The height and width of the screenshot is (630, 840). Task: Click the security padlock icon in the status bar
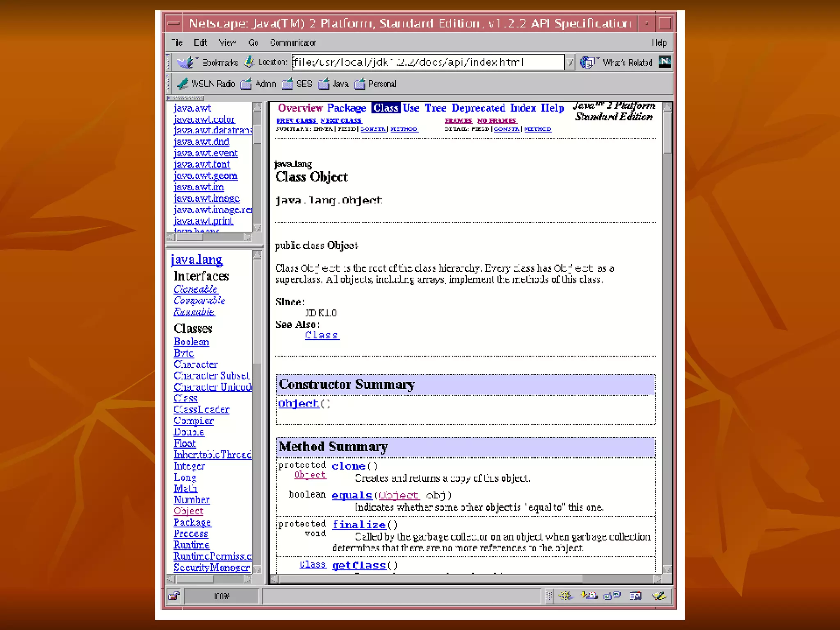coord(174,596)
